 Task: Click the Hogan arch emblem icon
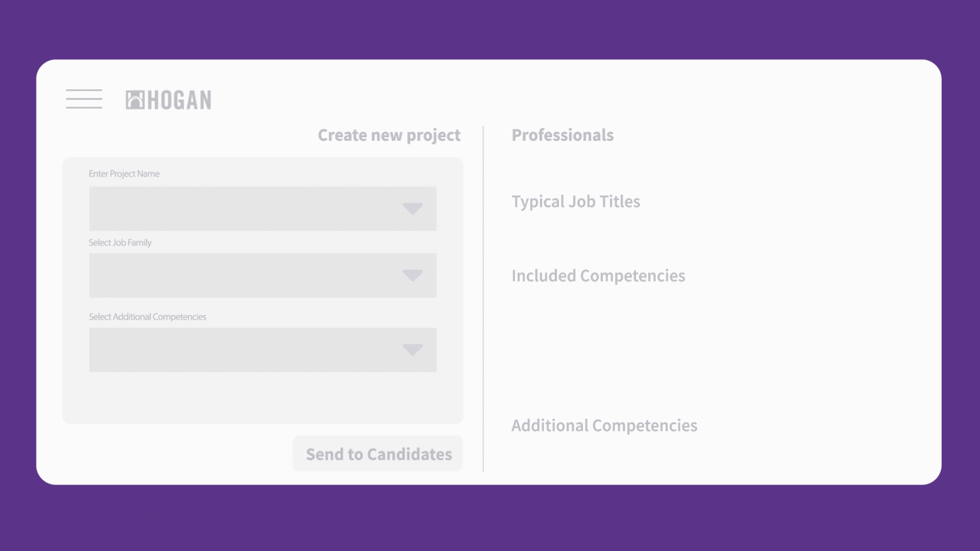click(135, 100)
